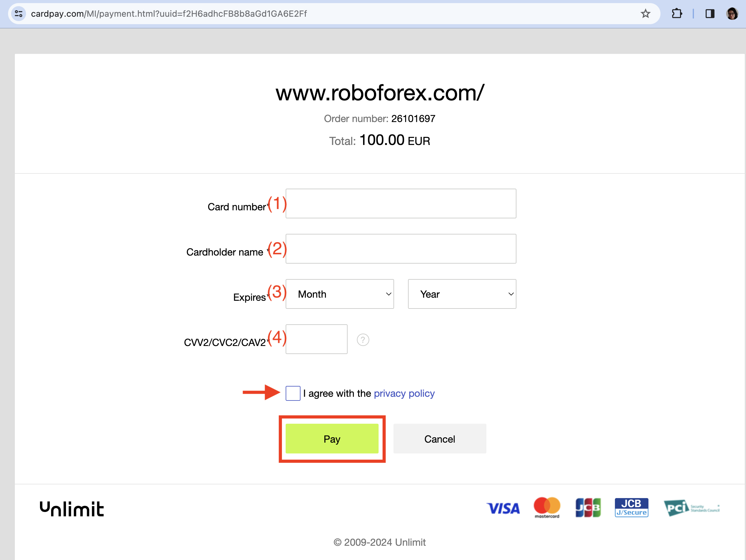Focus the Card number input field
Screen dimensions: 746x560
(x=401, y=203)
